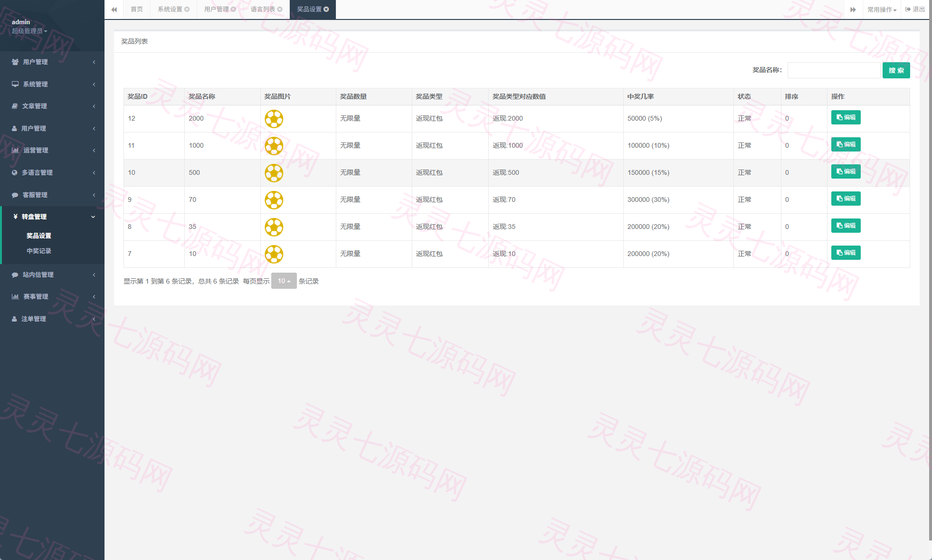Open the 系统管理 sidebar menu

(x=52, y=84)
